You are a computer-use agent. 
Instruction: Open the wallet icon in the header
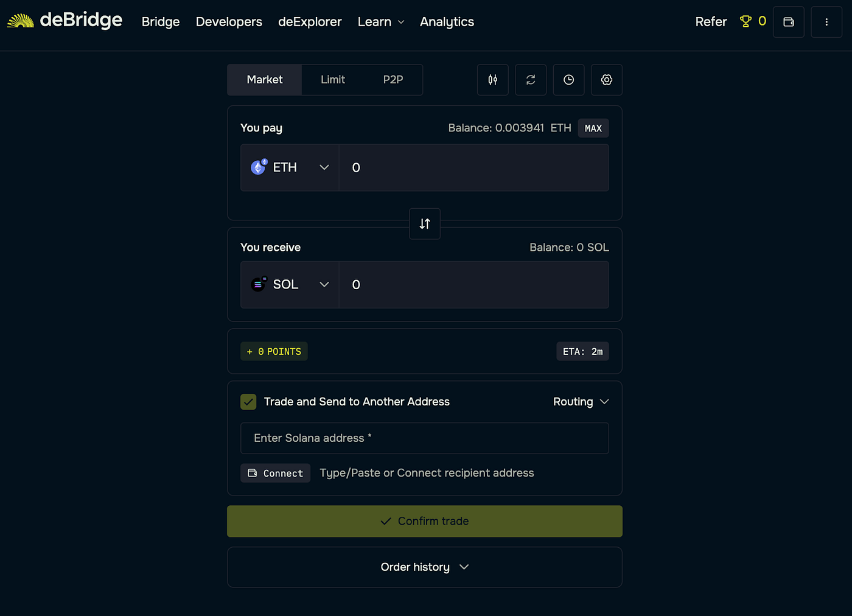click(x=788, y=21)
